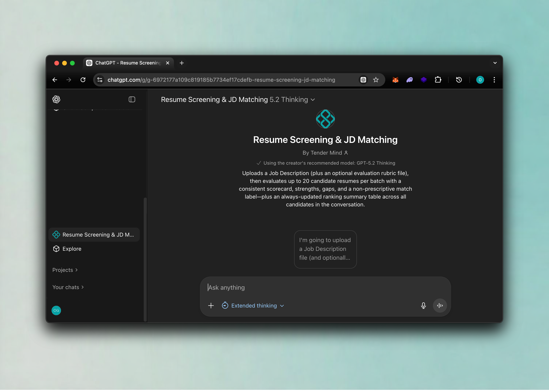549x392 pixels.
Task: Toggle the sidebar collapse icon
Action: 132,99
